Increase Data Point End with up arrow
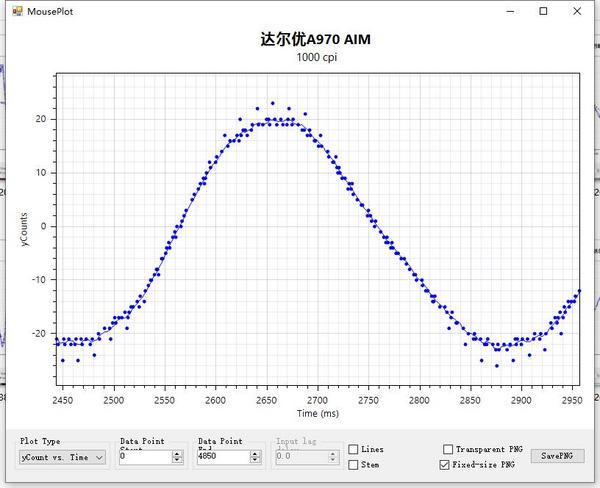Image resolution: width=600 pixels, height=488 pixels. tap(255, 454)
